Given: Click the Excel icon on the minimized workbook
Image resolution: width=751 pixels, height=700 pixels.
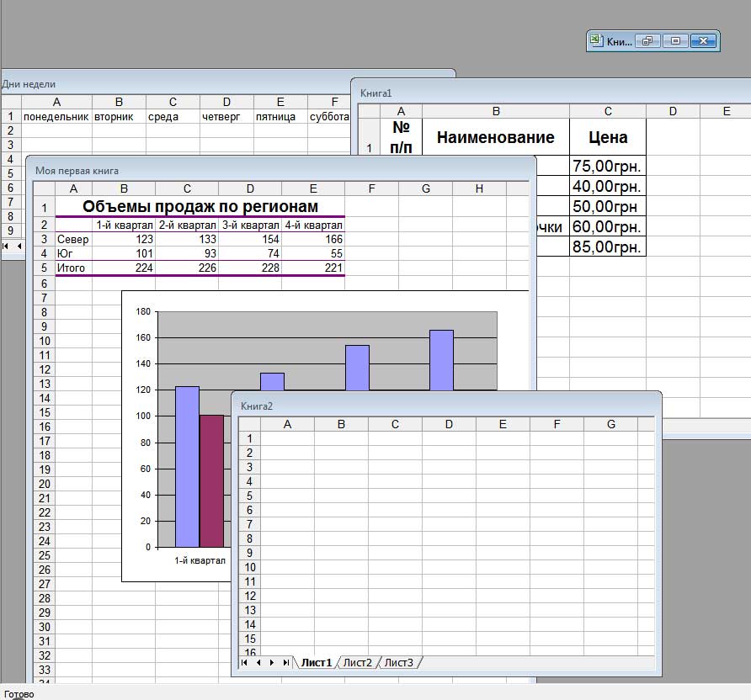Looking at the screenshot, I should 596,40.
